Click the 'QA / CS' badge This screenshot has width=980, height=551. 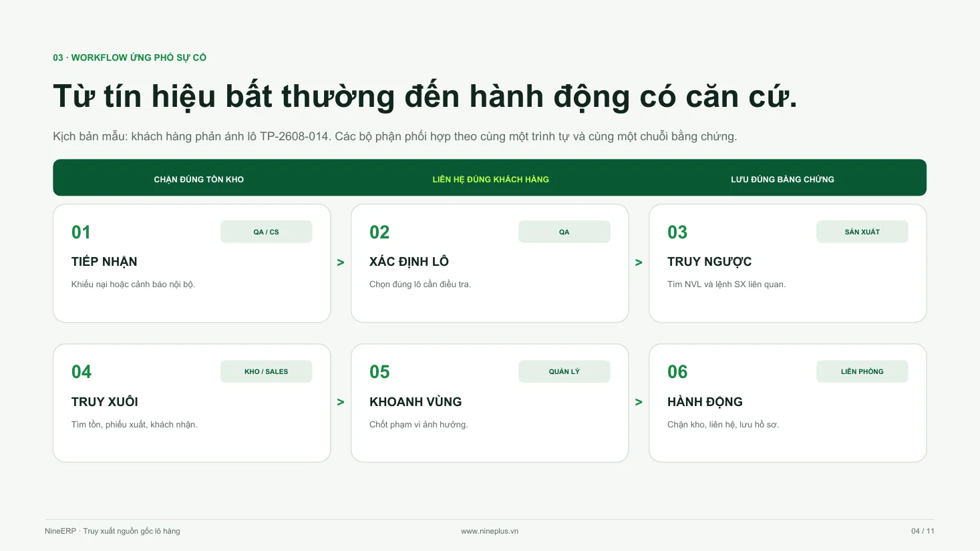pyautogui.click(x=267, y=232)
